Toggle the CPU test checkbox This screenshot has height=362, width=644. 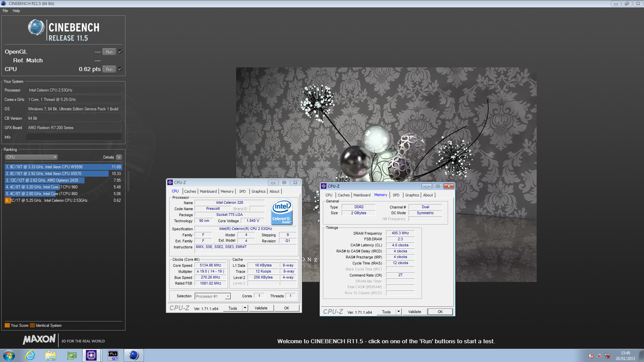(x=120, y=69)
